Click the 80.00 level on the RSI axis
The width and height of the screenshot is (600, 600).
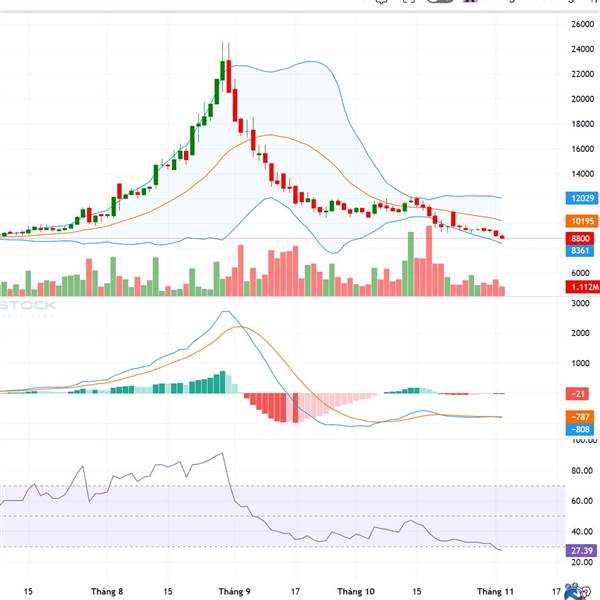point(582,471)
